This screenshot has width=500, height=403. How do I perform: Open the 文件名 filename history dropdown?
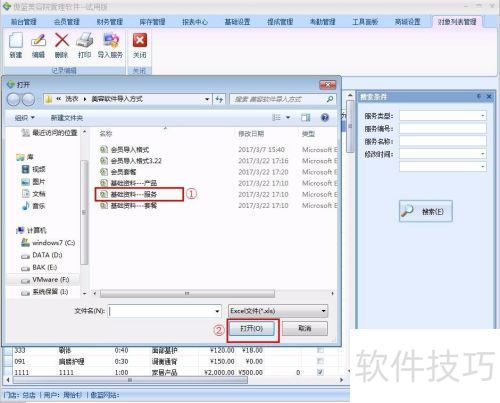point(217,311)
